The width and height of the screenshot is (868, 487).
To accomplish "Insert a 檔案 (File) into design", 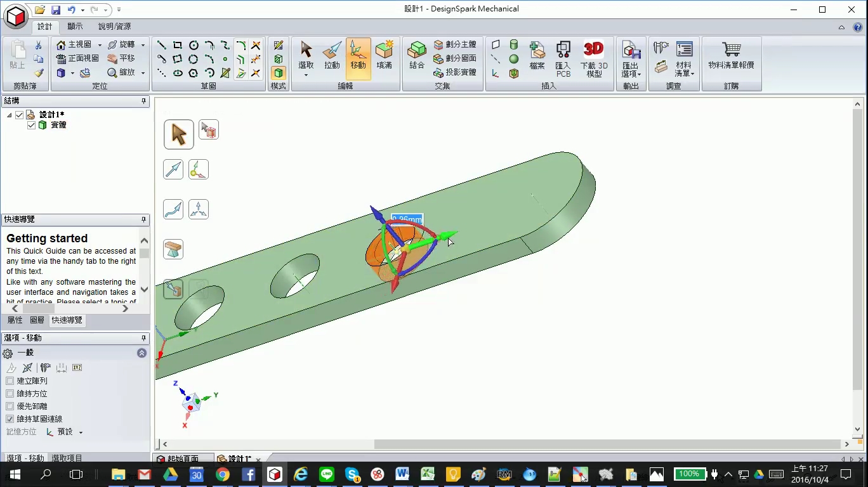I will click(x=537, y=55).
